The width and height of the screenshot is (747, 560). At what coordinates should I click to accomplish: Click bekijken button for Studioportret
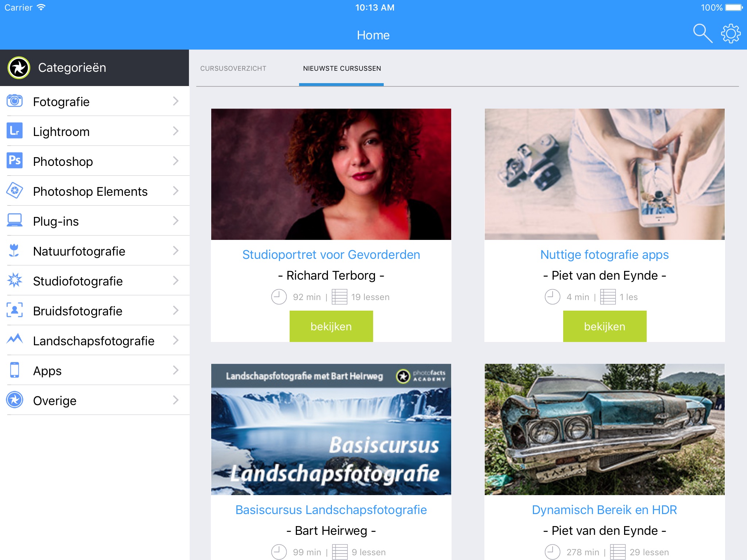[x=330, y=326]
